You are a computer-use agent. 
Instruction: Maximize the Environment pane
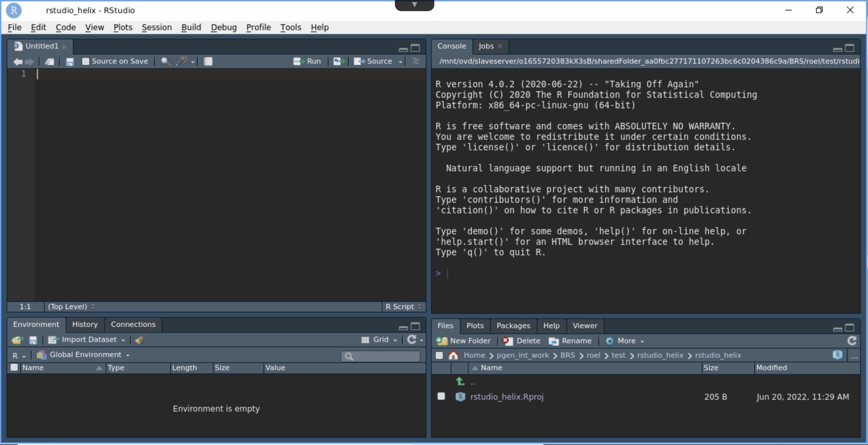(x=416, y=327)
